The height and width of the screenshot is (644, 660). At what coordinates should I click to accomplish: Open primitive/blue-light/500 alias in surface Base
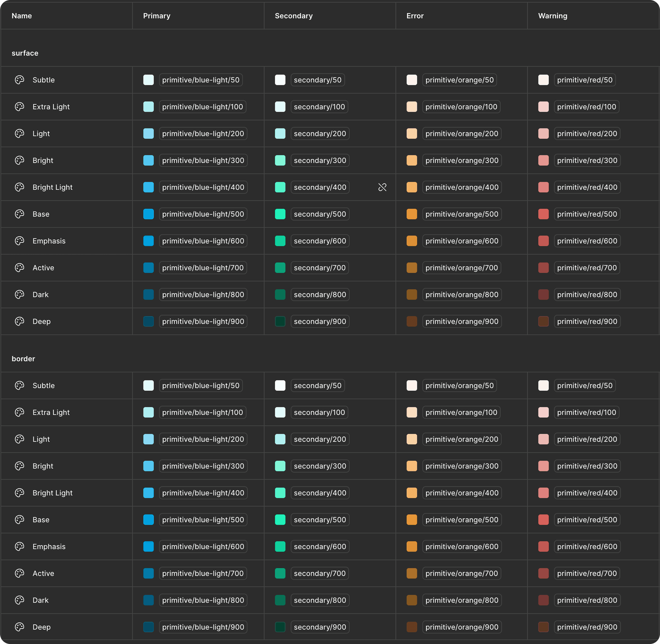coord(203,214)
